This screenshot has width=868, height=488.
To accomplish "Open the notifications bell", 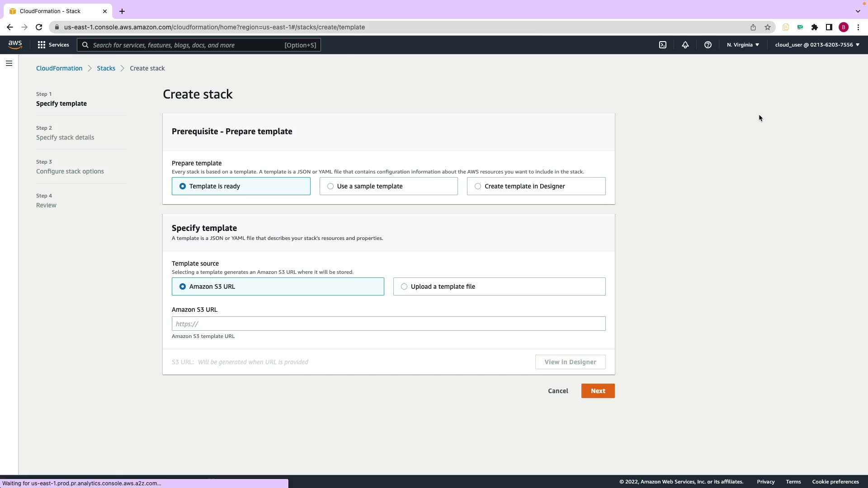I will [685, 45].
